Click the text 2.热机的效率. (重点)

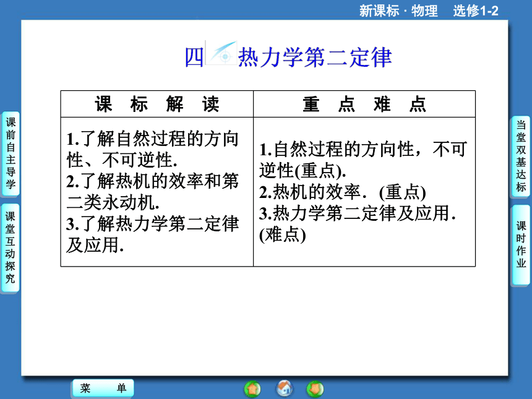343,192
